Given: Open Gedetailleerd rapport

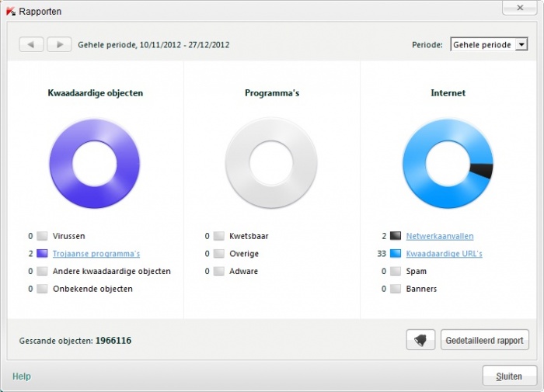Looking at the screenshot, I should [x=485, y=340].
